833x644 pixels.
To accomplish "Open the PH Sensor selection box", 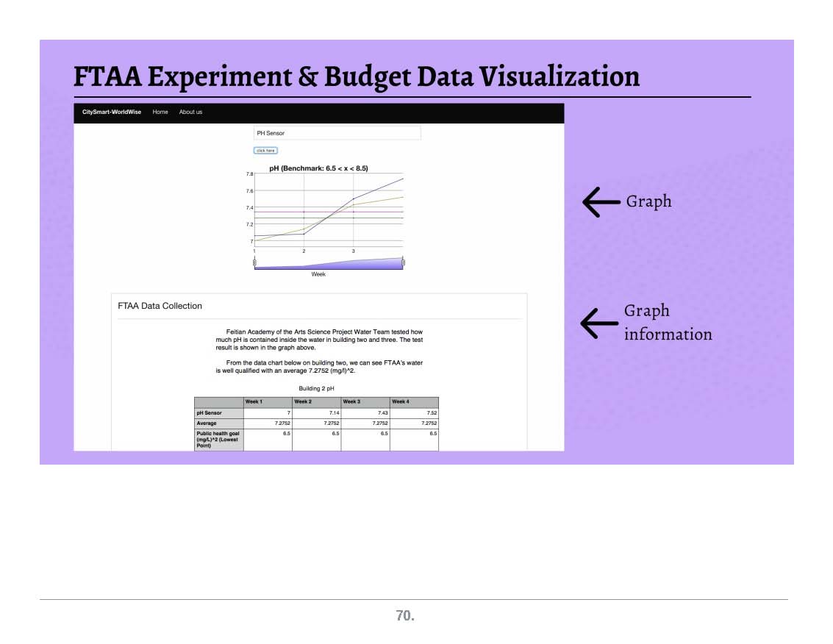I will pos(337,133).
